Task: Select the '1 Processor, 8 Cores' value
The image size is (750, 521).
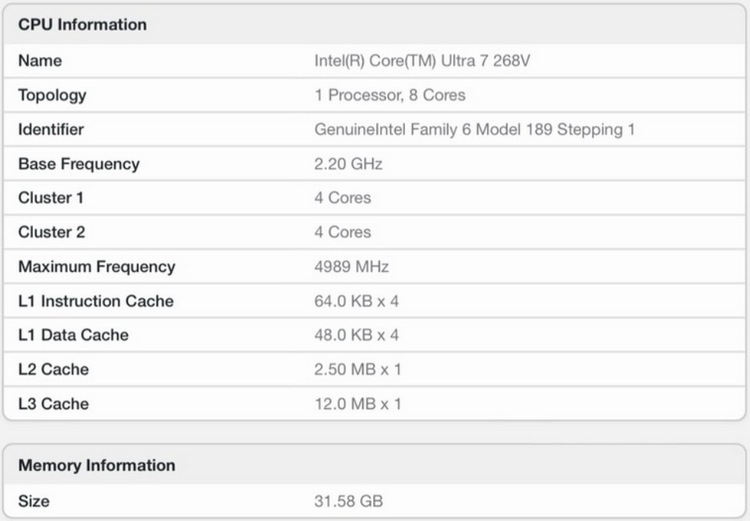Action: (390, 96)
